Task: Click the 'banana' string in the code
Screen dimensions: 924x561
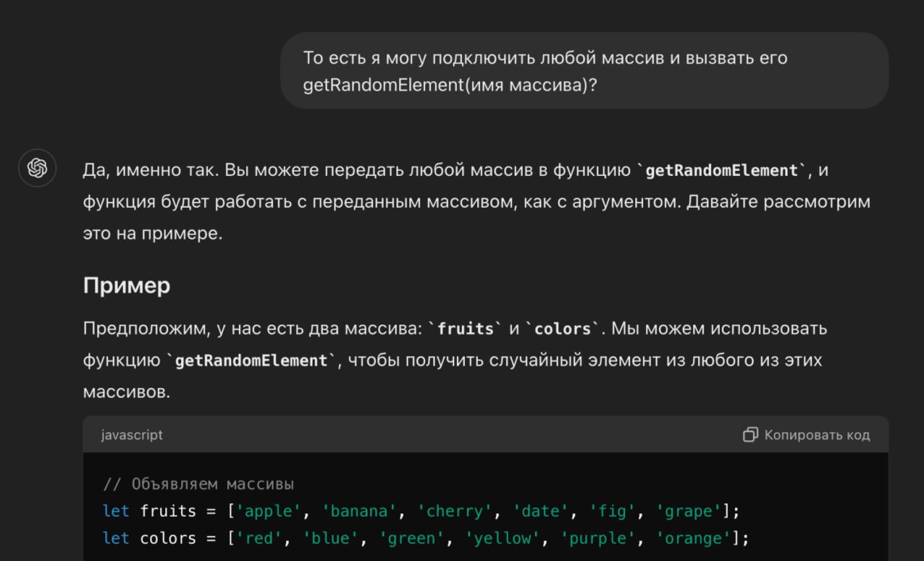Action: click(x=359, y=511)
